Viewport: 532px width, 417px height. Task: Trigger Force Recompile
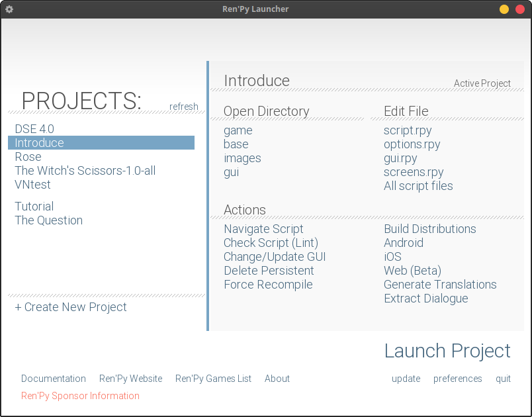tap(268, 285)
